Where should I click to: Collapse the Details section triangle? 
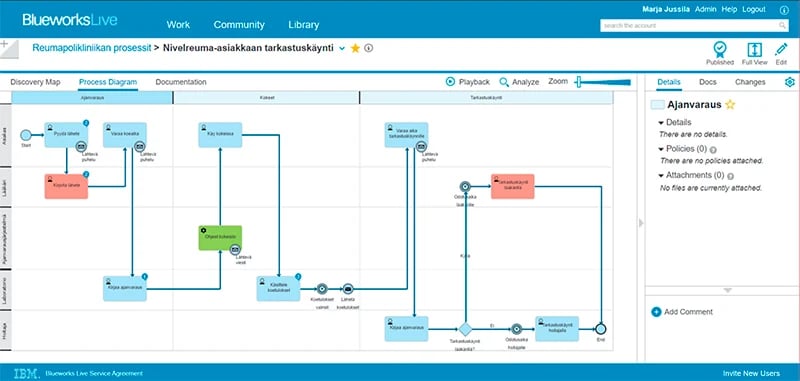click(x=661, y=123)
